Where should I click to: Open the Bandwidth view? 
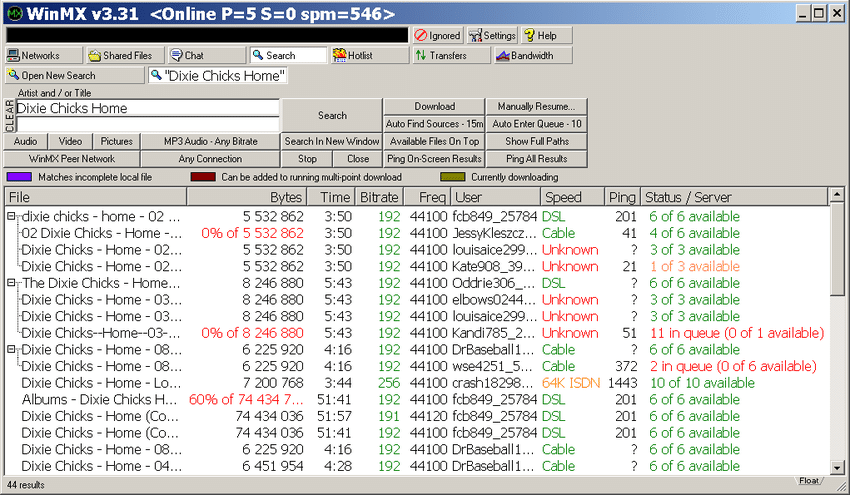click(533, 55)
